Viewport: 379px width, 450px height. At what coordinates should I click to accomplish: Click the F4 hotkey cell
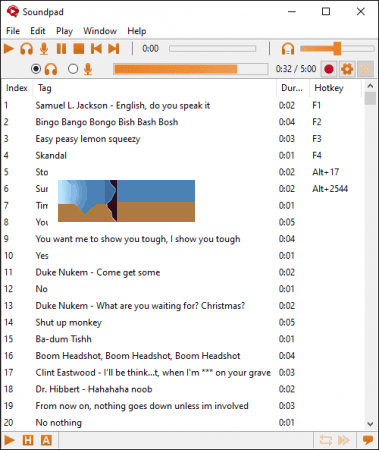point(317,156)
